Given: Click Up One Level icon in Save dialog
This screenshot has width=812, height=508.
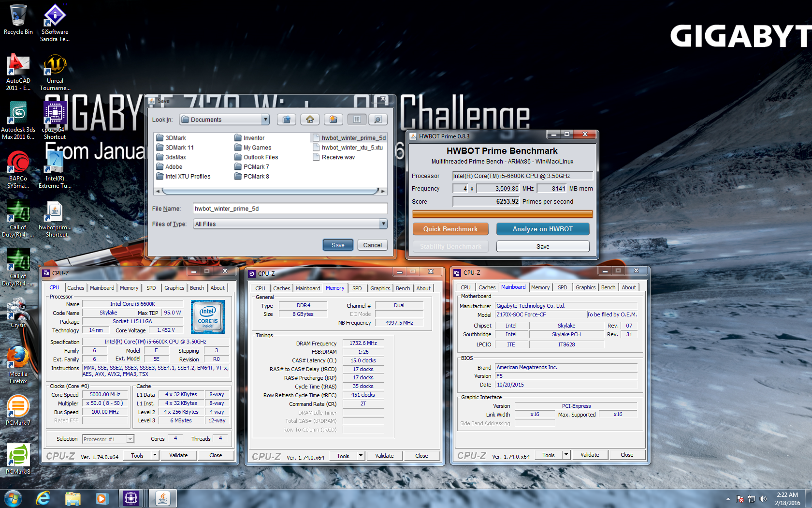Looking at the screenshot, I should coord(287,120).
